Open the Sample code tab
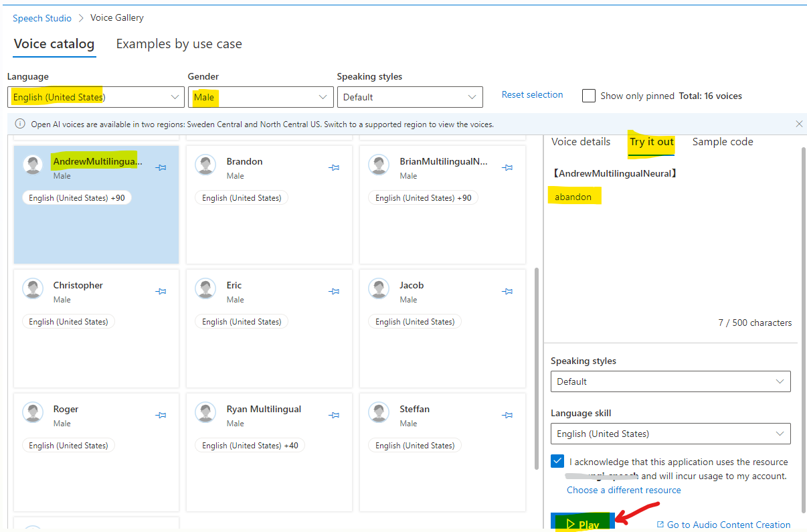The height and width of the screenshot is (532, 807). [723, 142]
